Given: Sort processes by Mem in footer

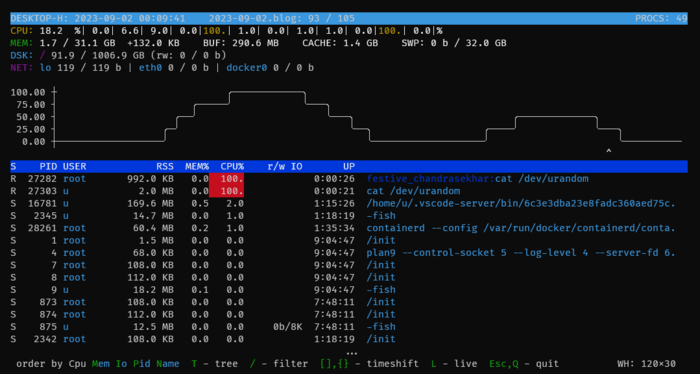Looking at the screenshot, I should coord(101,364).
